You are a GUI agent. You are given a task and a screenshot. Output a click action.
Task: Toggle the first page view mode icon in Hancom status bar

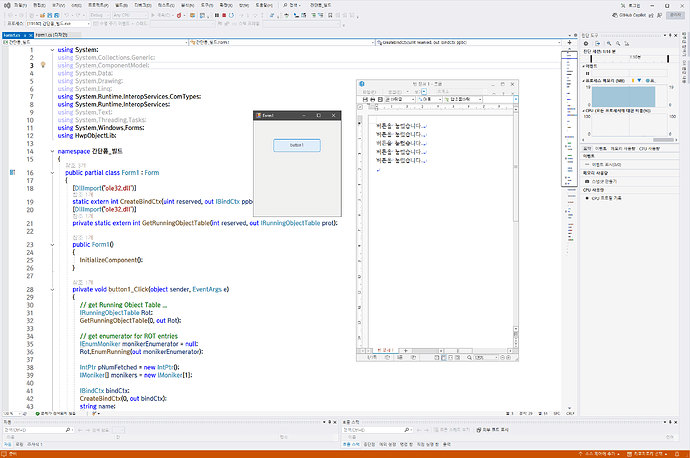[437, 358]
